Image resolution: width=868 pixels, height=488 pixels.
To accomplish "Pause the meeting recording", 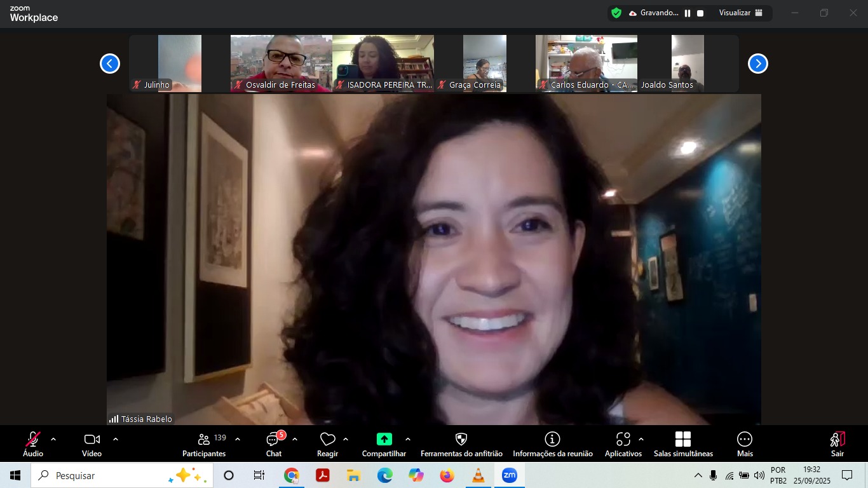I will tap(688, 13).
